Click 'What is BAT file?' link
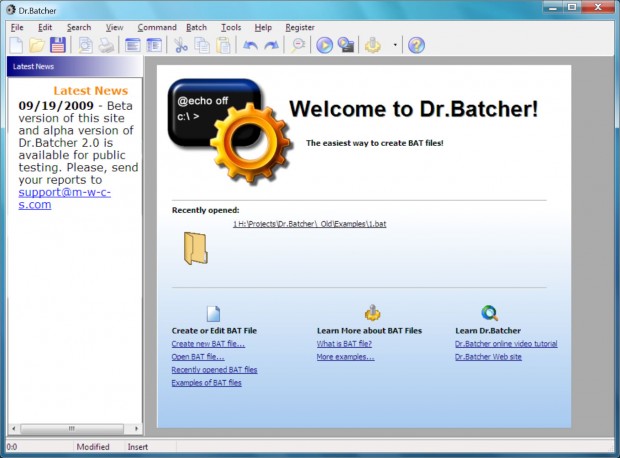This screenshot has width=620, height=458. 344,344
